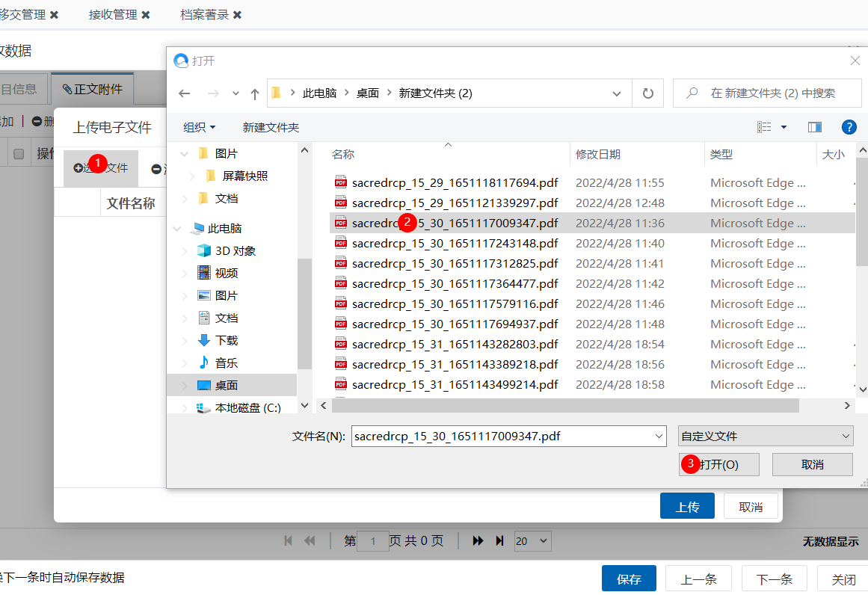
Task: Toggle the preview pane icon
Action: pyautogui.click(x=815, y=127)
